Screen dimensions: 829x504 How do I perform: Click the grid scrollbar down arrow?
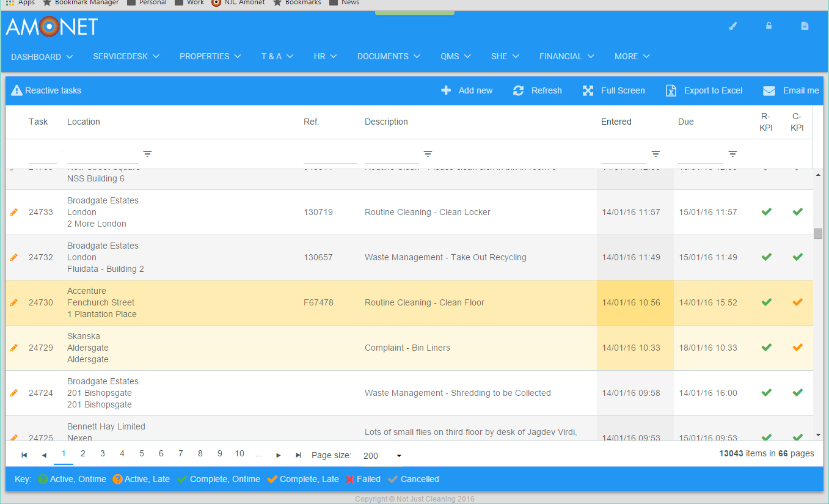[x=819, y=435]
